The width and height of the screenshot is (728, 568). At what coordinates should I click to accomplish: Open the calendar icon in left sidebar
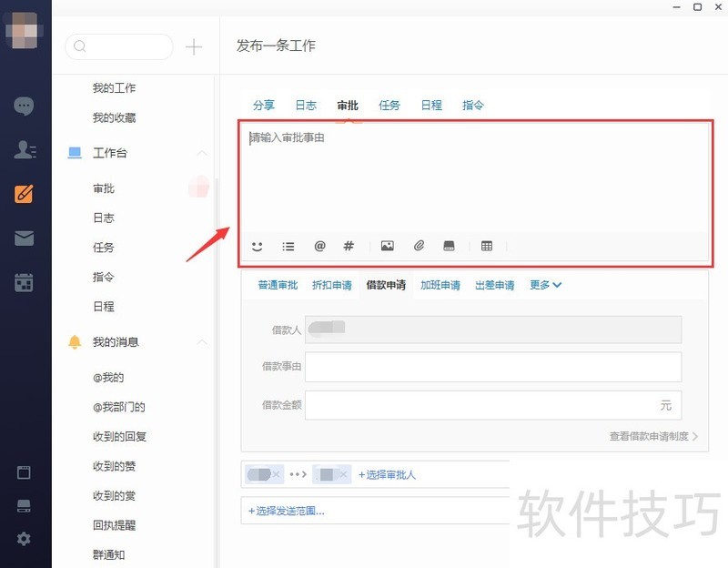tap(25, 282)
